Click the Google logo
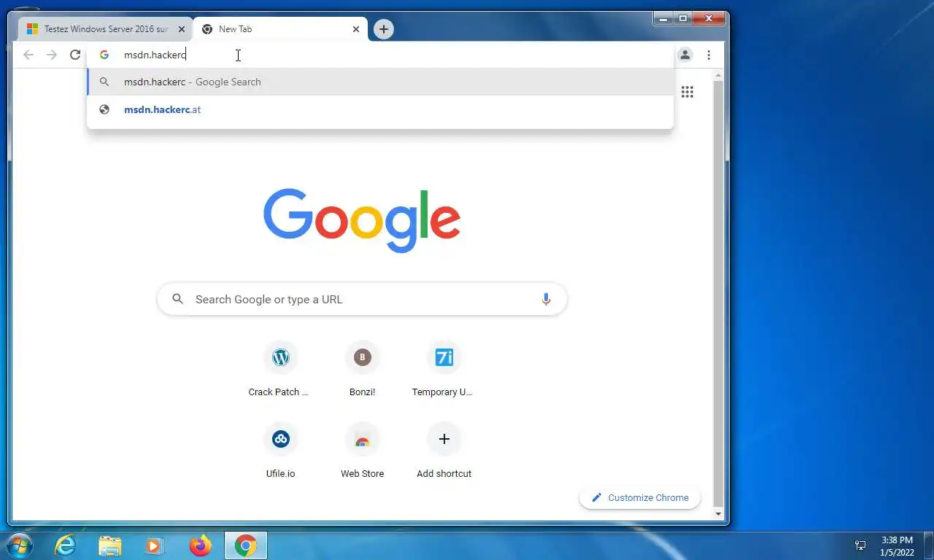This screenshot has width=934, height=560. [362, 220]
